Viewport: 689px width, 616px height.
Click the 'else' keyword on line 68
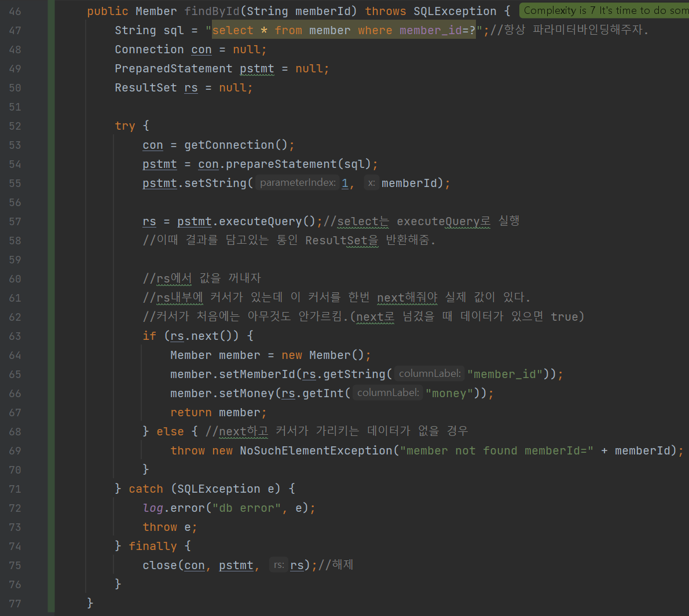pyautogui.click(x=170, y=431)
